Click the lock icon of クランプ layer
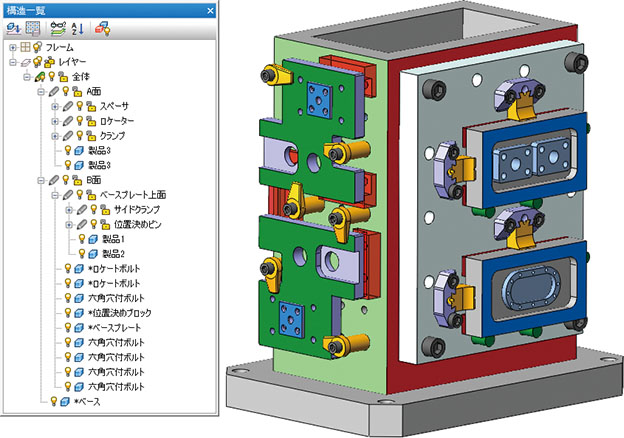The height and width of the screenshot is (438, 624). (90, 135)
